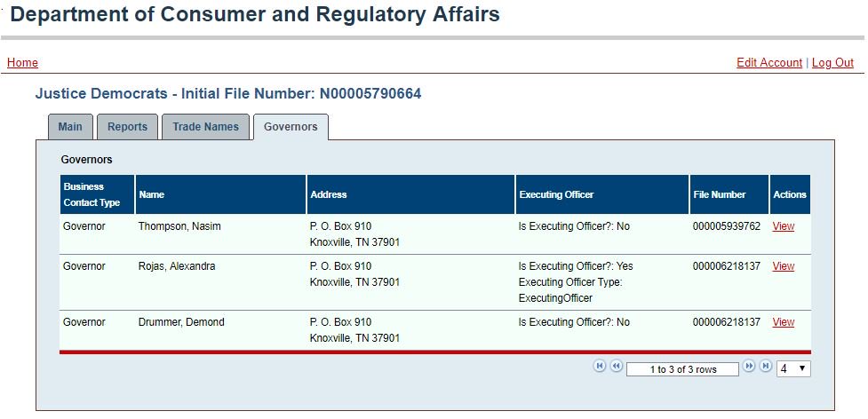Select the Governors tab
Image resolution: width=868 pixels, height=419 pixels.
pyautogui.click(x=291, y=127)
